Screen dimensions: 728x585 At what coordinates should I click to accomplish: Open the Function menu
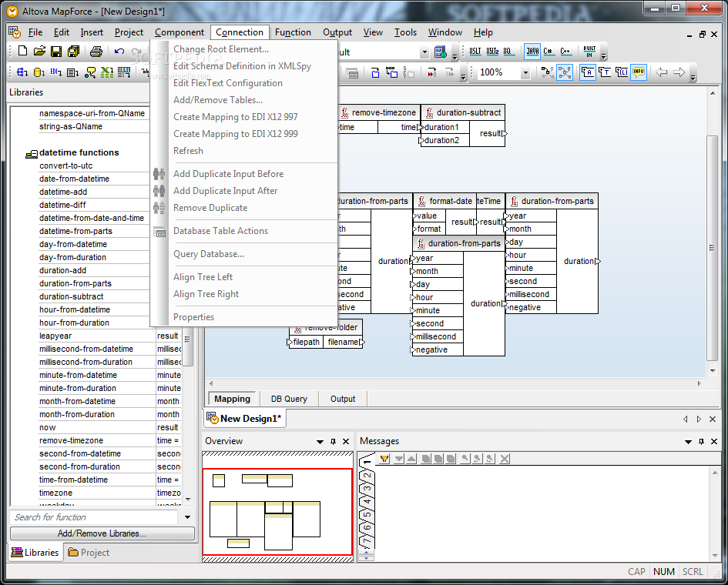293,32
